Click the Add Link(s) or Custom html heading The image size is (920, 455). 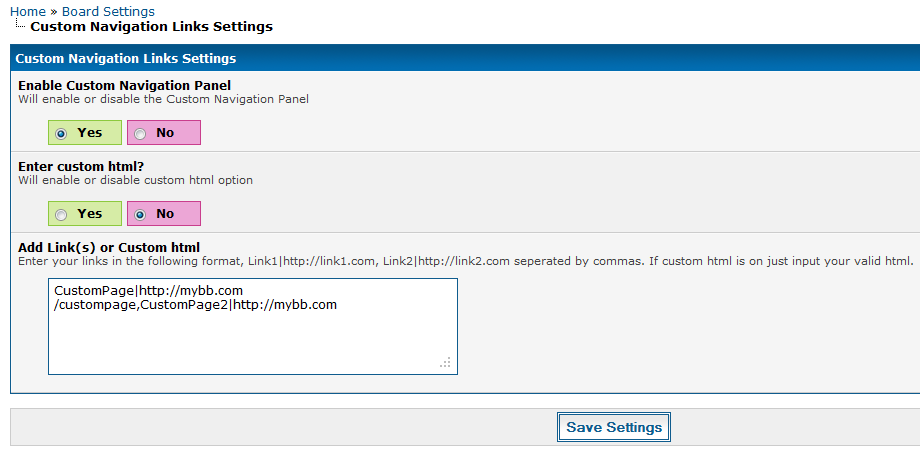(109, 247)
